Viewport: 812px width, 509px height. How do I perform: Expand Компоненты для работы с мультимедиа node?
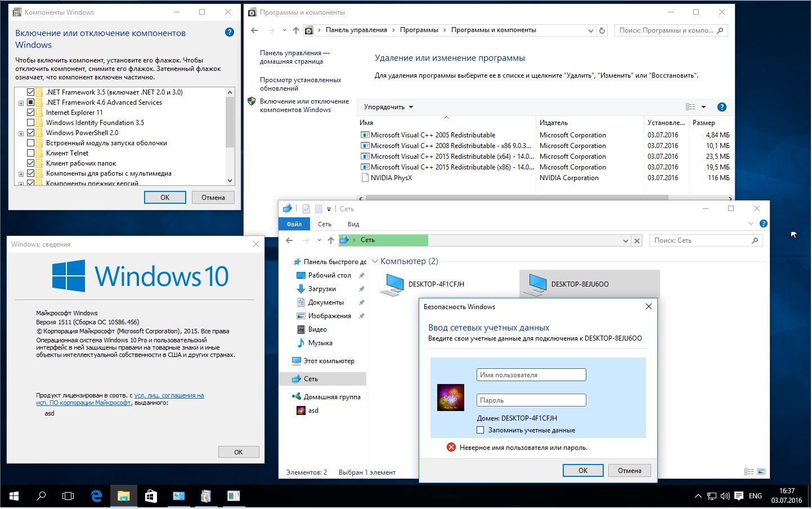point(21,174)
